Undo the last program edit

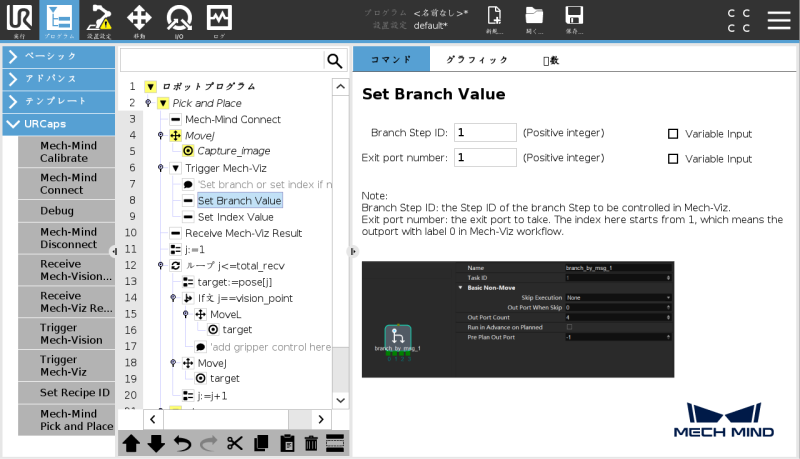point(182,443)
